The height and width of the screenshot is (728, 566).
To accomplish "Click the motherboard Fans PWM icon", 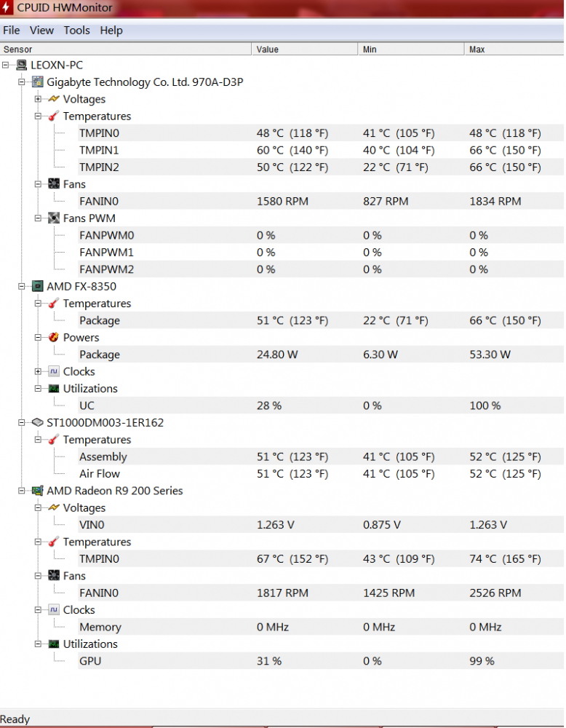I will click(x=54, y=218).
